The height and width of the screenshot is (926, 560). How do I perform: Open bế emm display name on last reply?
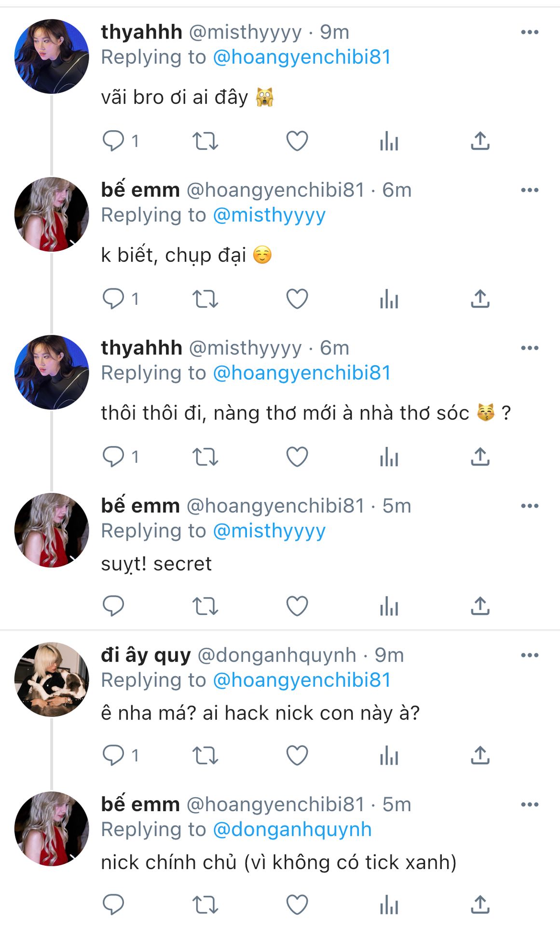pyautogui.click(x=140, y=804)
